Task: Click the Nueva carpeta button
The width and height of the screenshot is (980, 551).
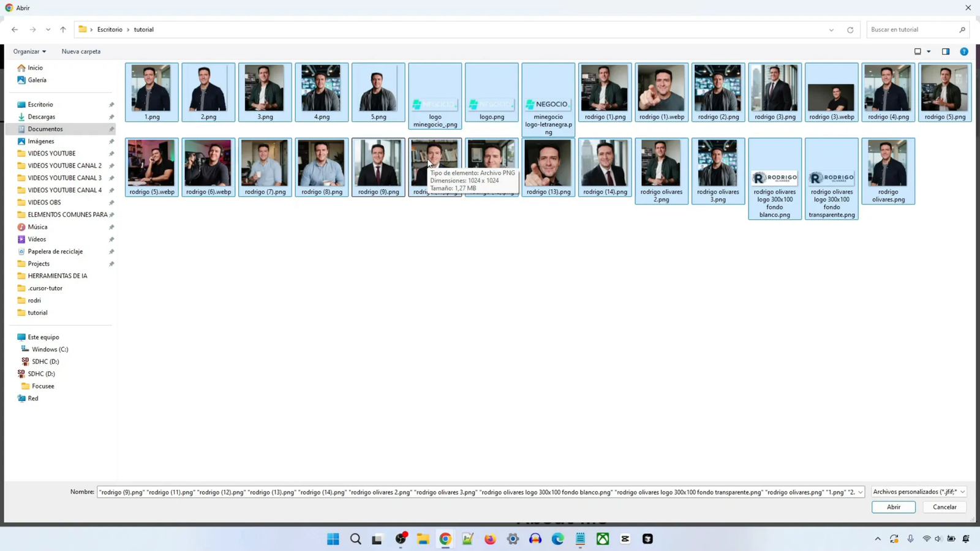Action: pos(81,51)
